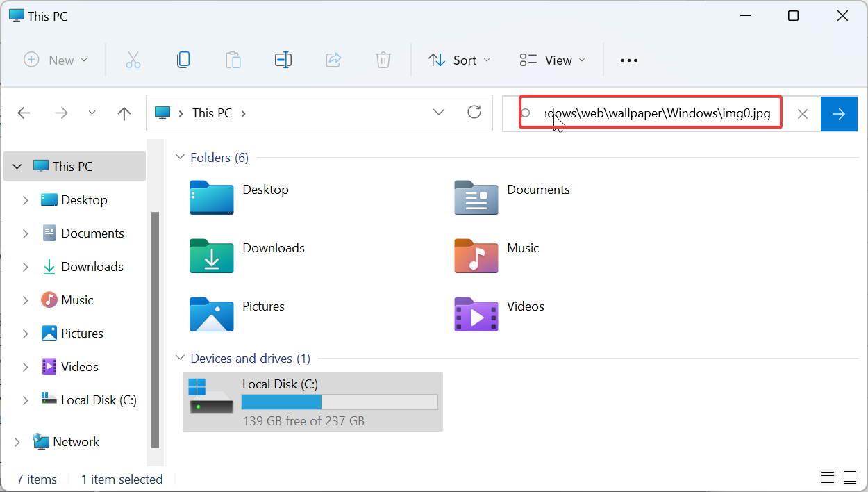
Task: Submit the search with the blue arrow button
Action: pyautogui.click(x=839, y=113)
